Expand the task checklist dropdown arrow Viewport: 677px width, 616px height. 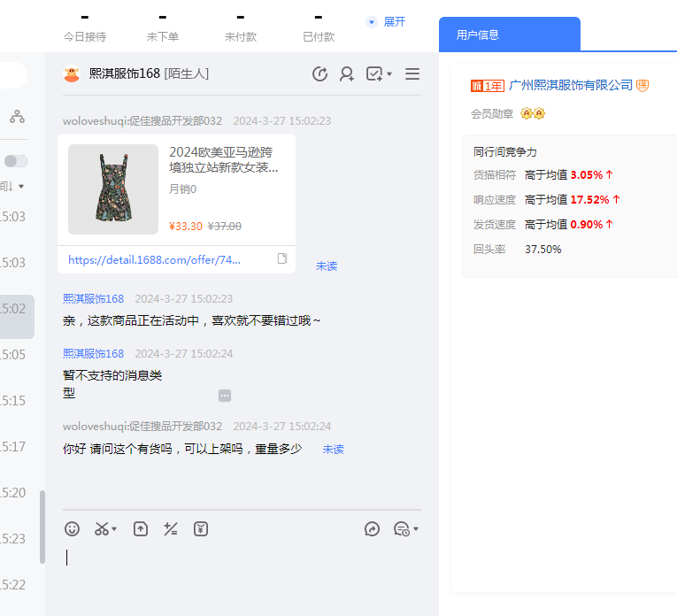pyautogui.click(x=389, y=74)
